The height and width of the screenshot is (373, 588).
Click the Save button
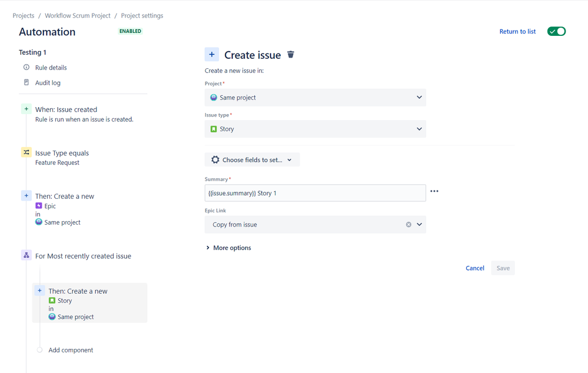503,268
